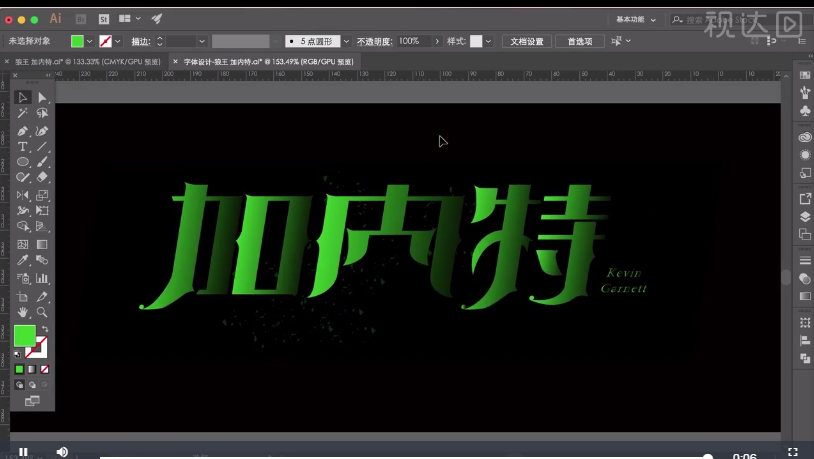Choose the Lasso tool

[42, 113]
